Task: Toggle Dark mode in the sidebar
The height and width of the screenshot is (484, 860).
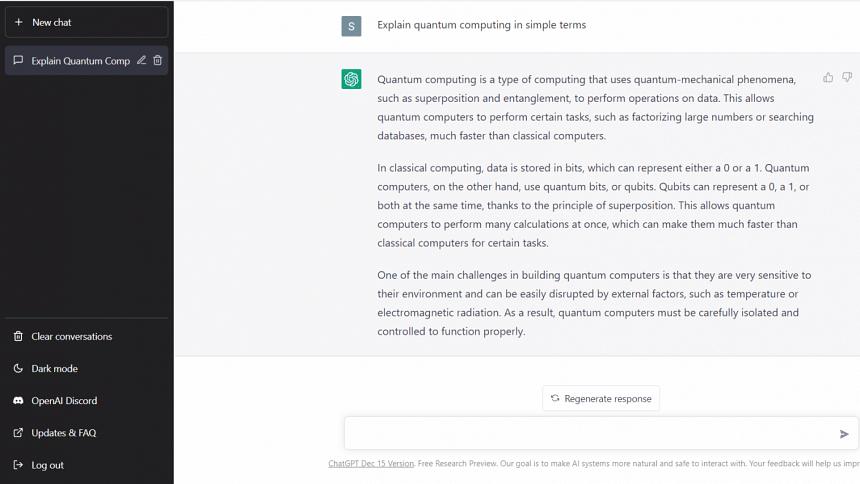Action: click(x=54, y=369)
